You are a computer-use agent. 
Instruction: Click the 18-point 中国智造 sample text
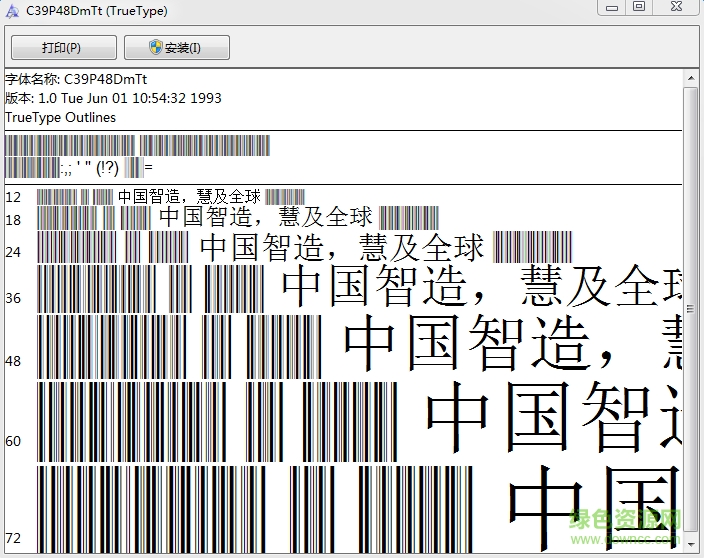tap(266, 217)
